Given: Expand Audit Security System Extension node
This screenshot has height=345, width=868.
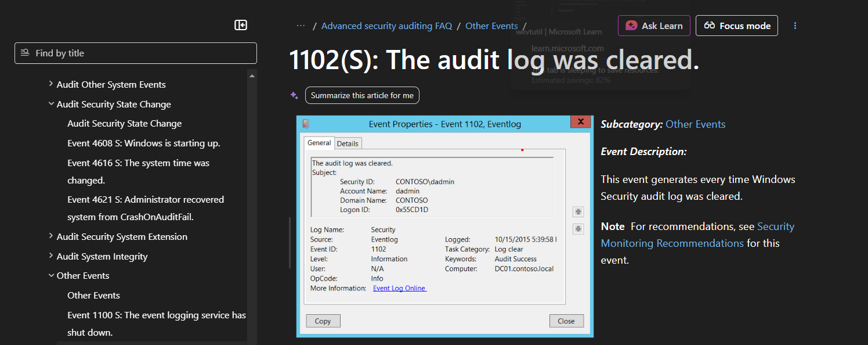Looking at the screenshot, I should click(x=51, y=236).
